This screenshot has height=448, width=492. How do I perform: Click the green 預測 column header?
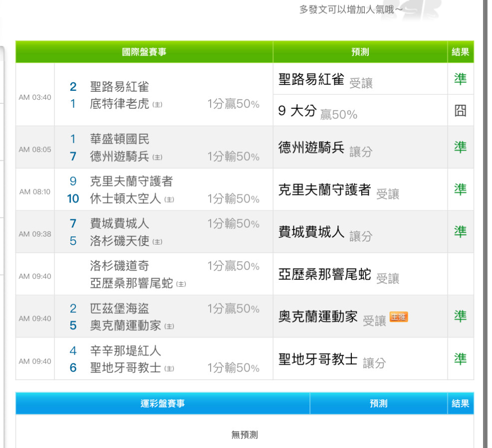360,52
